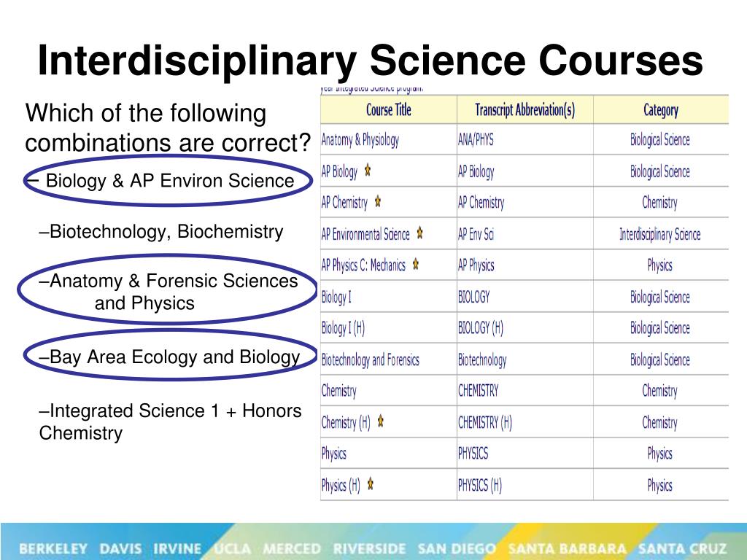The width and height of the screenshot is (747, 560).
Task: Click the star next to AP Environmental Science
Action: click(419, 233)
